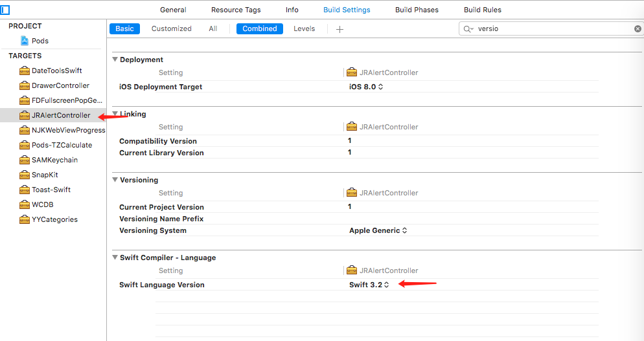Image resolution: width=644 pixels, height=341 pixels.
Task: Add a build setting with plus icon
Action: pyautogui.click(x=339, y=29)
